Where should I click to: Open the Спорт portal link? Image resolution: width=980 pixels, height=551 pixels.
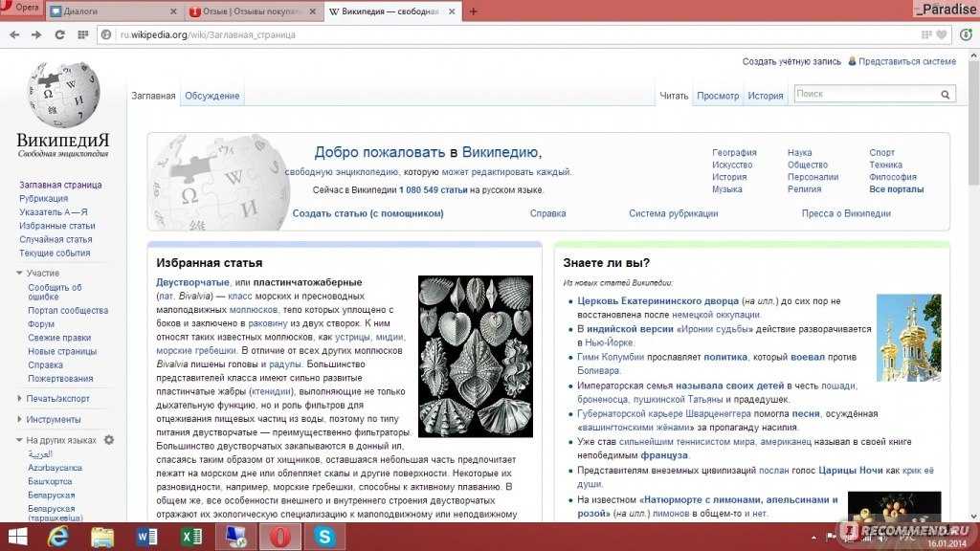coord(881,152)
